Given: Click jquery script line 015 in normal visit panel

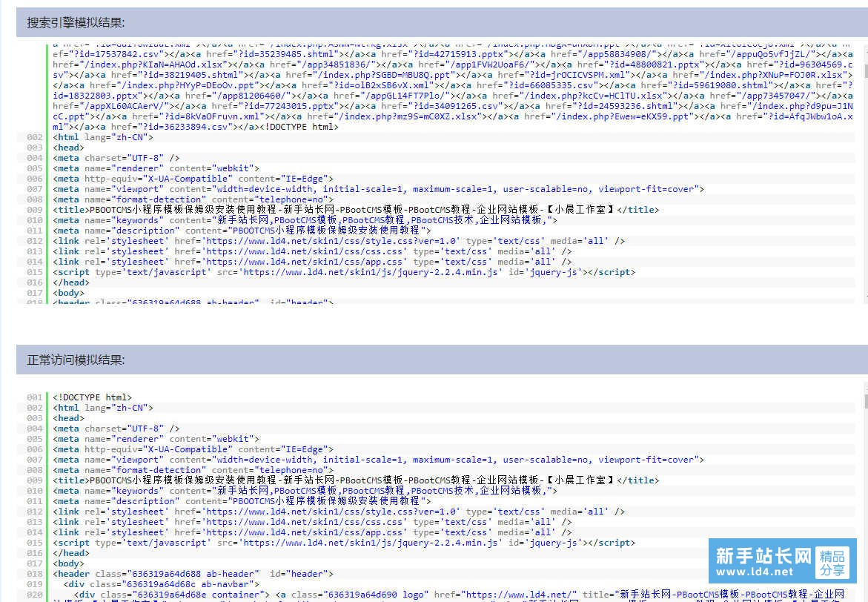Looking at the screenshot, I should [345, 543].
